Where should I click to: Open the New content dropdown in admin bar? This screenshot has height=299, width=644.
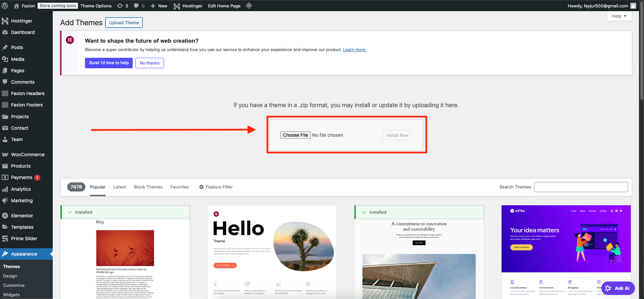159,6
